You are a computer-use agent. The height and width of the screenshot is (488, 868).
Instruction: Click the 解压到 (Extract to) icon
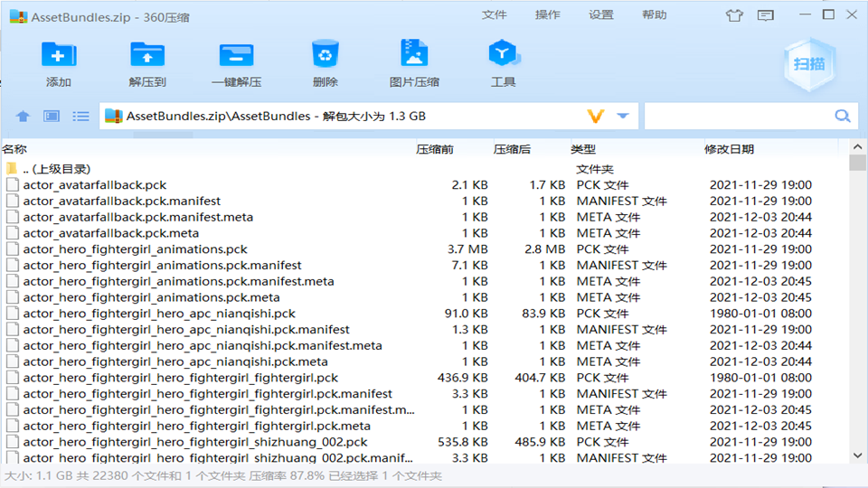(147, 56)
